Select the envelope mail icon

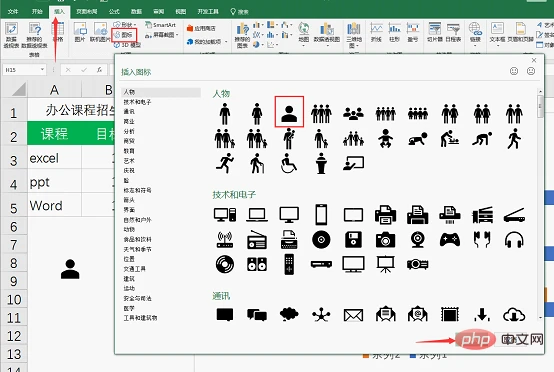353,315
